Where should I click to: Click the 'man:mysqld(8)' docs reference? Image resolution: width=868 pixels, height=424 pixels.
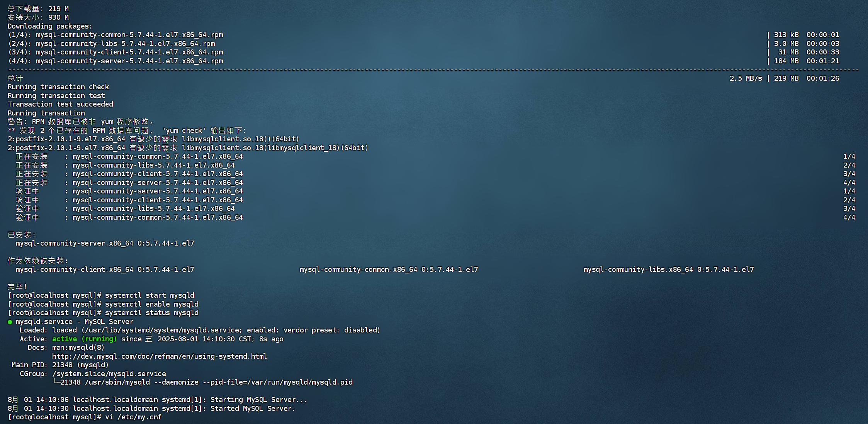point(78,348)
